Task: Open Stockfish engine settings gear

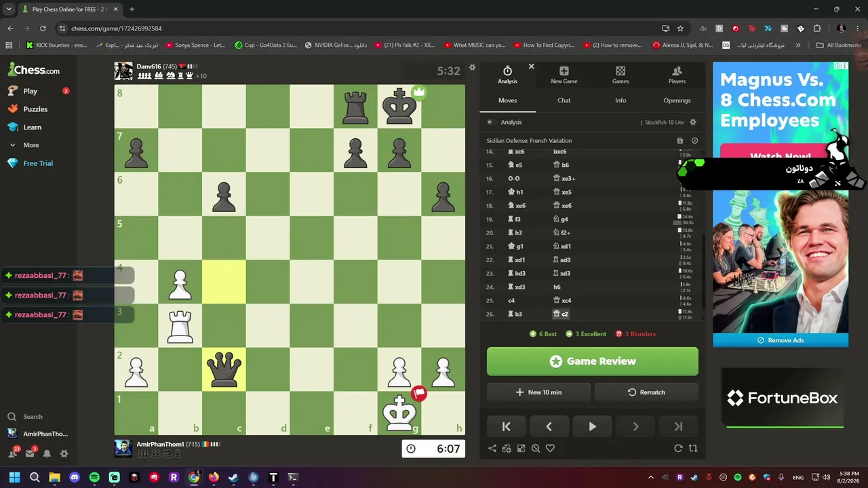Action: coord(693,122)
